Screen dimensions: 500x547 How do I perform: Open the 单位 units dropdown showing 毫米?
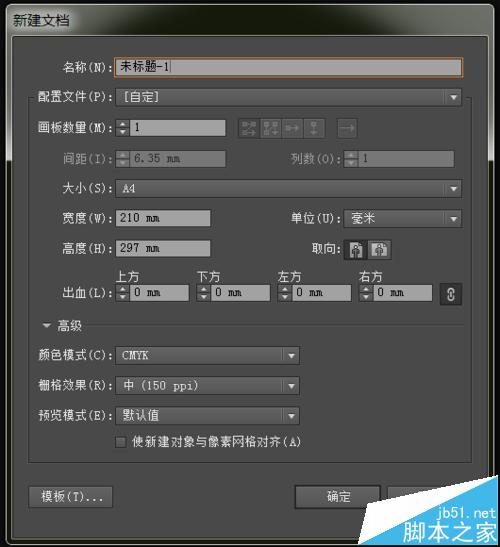[403, 219]
